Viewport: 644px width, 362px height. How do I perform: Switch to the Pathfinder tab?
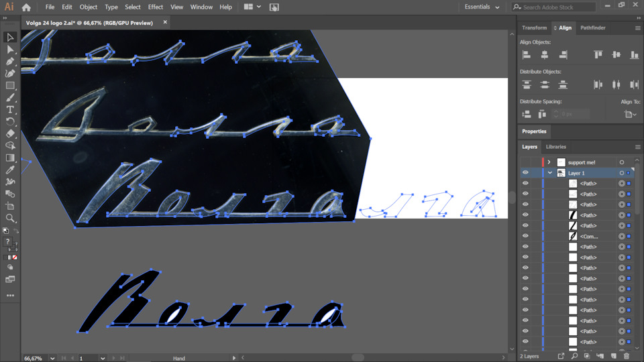pos(592,28)
